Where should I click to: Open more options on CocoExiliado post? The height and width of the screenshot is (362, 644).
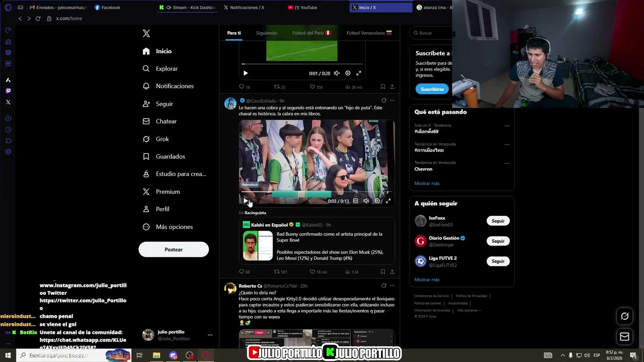[392, 101]
